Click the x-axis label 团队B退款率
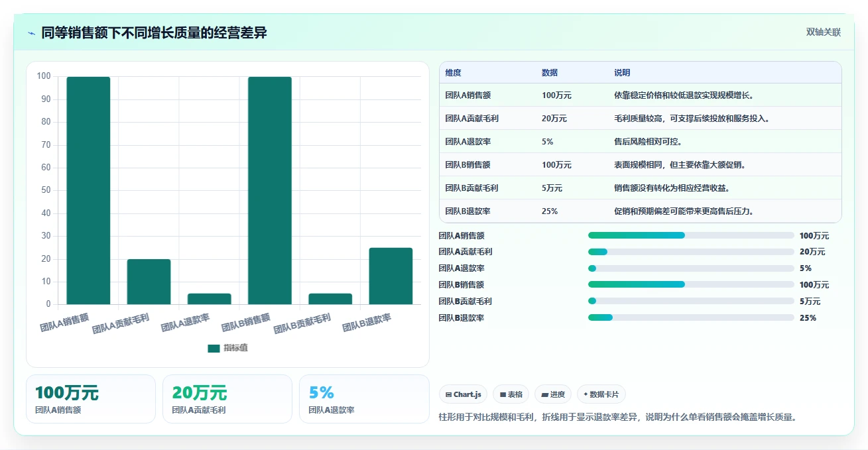This screenshot has height=450, width=868. coord(367,323)
